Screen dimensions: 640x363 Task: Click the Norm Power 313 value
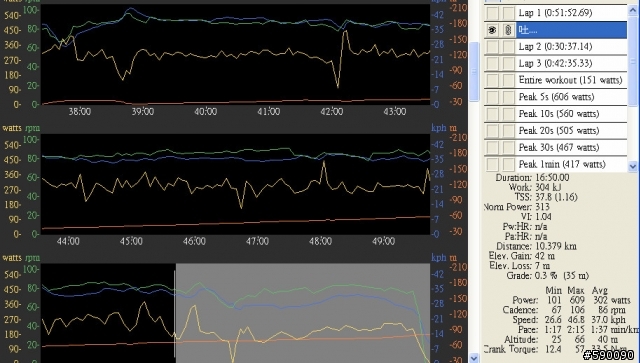(x=542, y=207)
